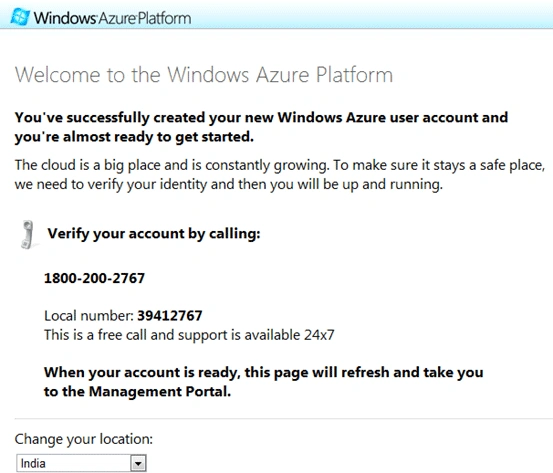Click the successfully created account bold message
553x473 pixels.
coord(261,127)
